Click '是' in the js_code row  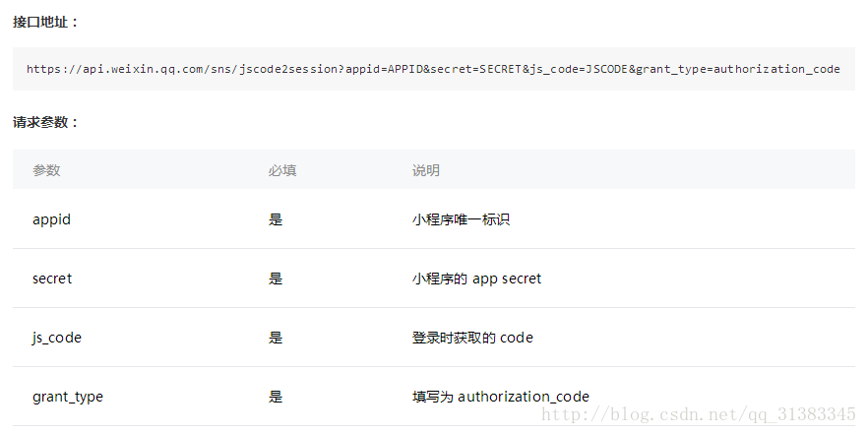pos(276,338)
